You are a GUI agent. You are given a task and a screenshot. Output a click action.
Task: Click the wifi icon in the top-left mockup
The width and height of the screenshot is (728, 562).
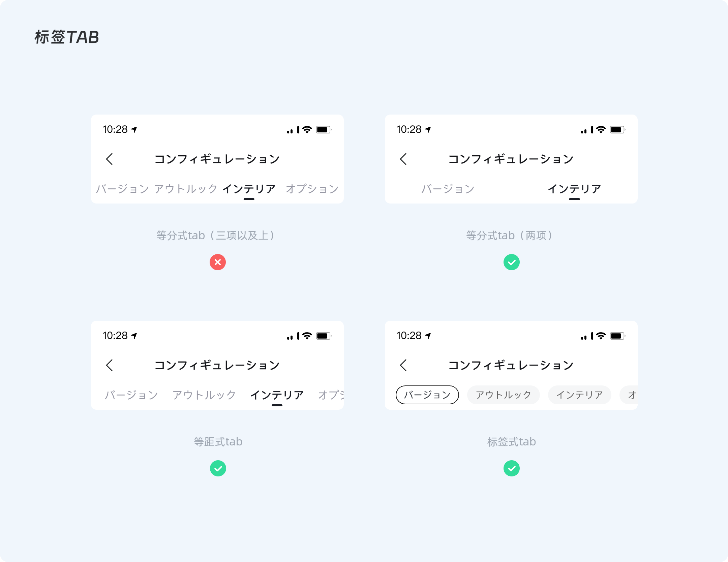tap(307, 130)
